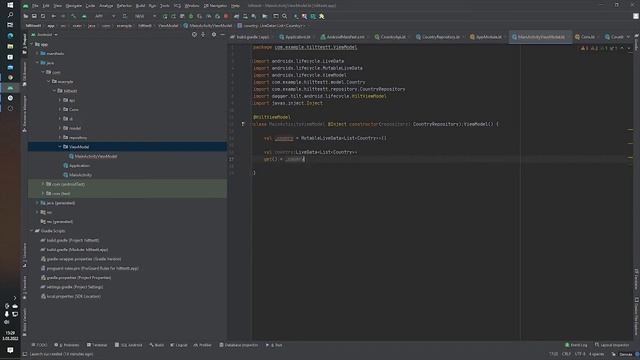Navigate back with the left arrow icon
The height and width of the screenshot is (360, 640).
(x=53, y=16)
